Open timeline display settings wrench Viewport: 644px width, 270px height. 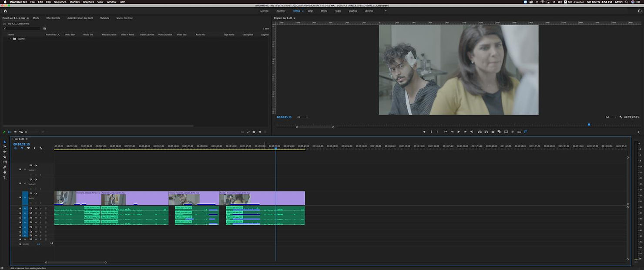pyautogui.click(x=41, y=148)
